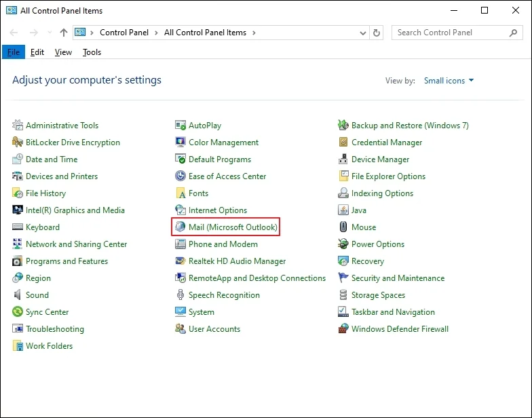Viewport: 532px width, 418px height.
Task: Open the Java coffee cup icon
Action: click(x=343, y=210)
